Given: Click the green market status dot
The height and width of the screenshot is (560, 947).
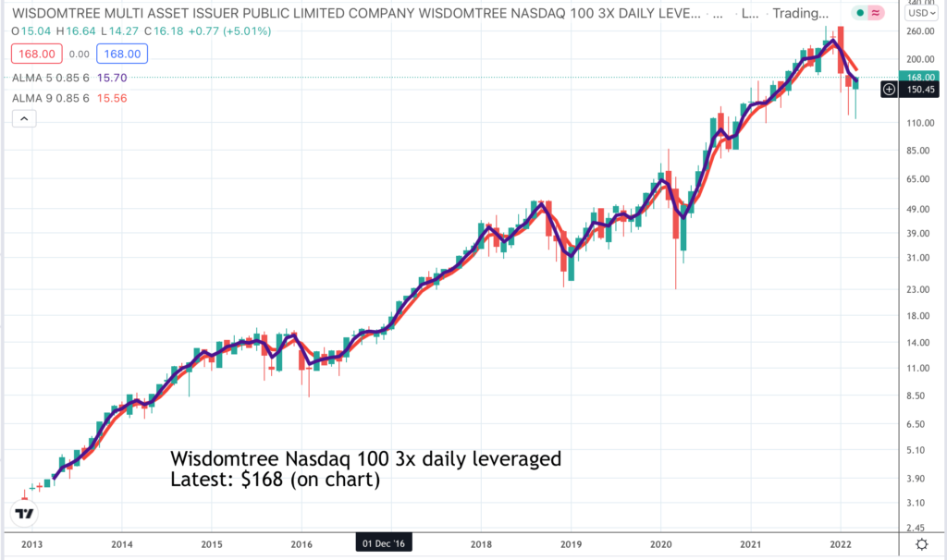Looking at the screenshot, I should point(860,13).
